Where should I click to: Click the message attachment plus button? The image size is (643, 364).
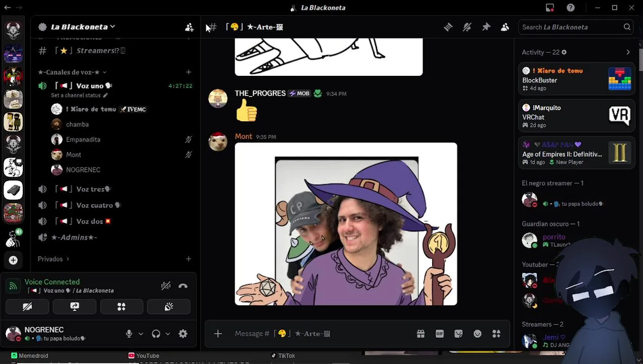[218, 334]
